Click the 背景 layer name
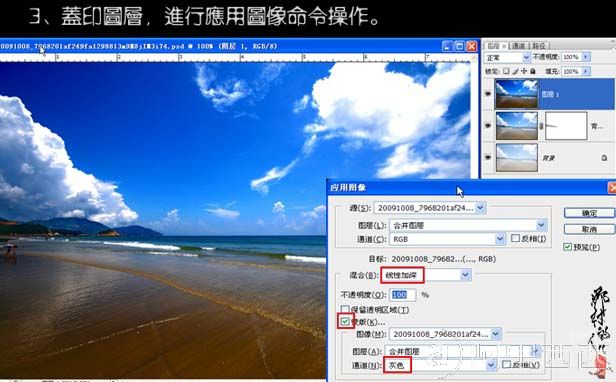The image size is (616, 382). point(548,158)
